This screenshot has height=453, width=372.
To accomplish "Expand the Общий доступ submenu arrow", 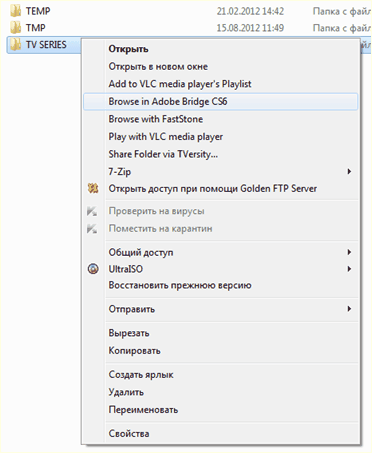I will point(349,252).
